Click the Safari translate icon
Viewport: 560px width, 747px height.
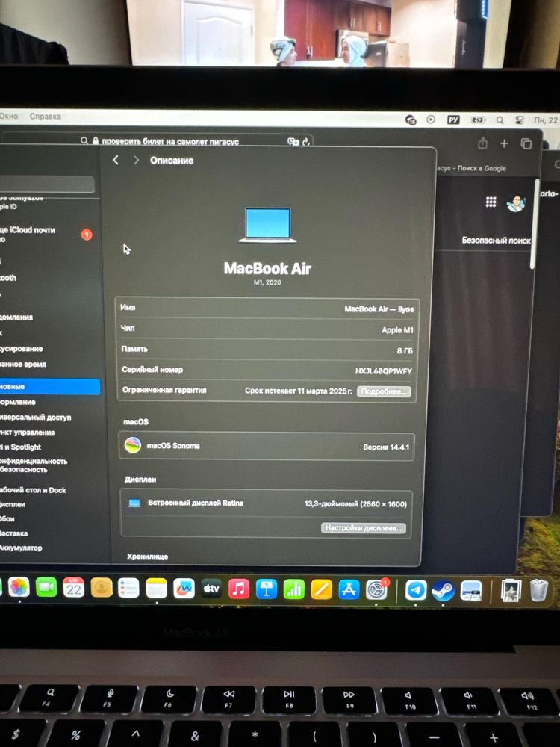pyautogui.click(x=293, y=141)
